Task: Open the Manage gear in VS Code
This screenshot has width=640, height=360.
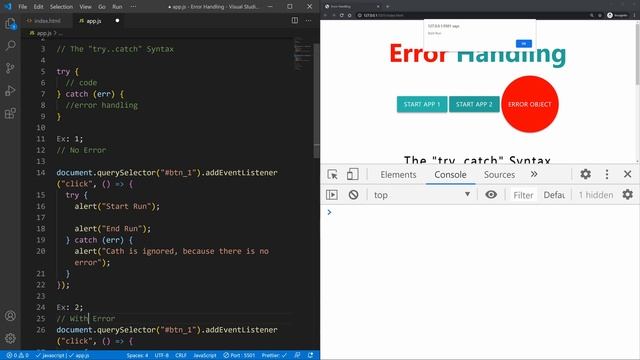Action: tap(10, 338)
